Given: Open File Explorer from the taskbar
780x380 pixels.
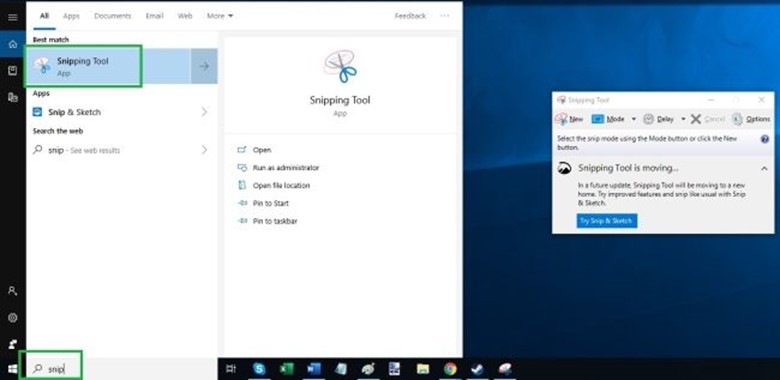Looking at the screenshot, I should click(x=423, y=369).
